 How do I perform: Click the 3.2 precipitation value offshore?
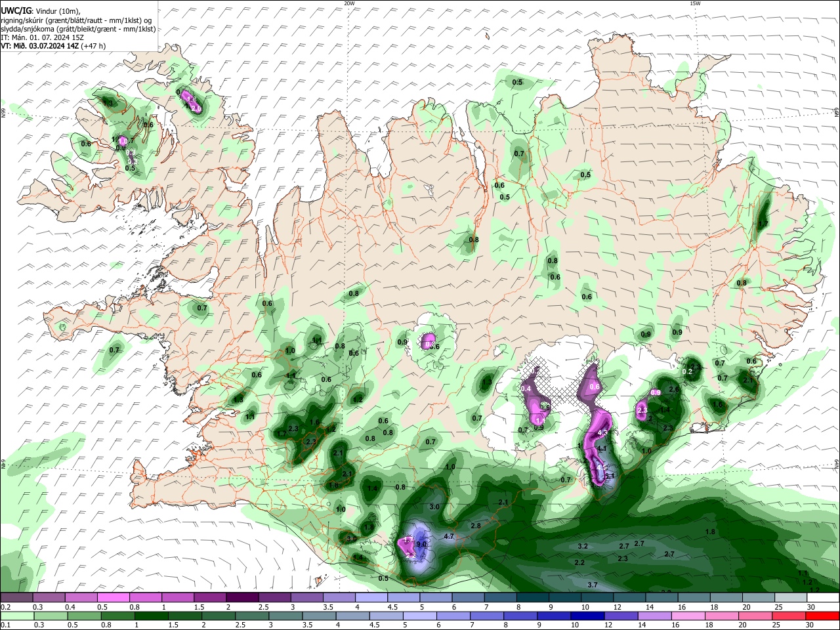583,546
